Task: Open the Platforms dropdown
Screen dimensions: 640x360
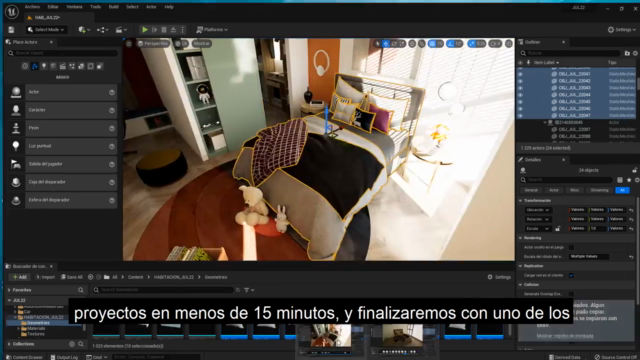Action: pyautogui.click(x=212, y=30)
